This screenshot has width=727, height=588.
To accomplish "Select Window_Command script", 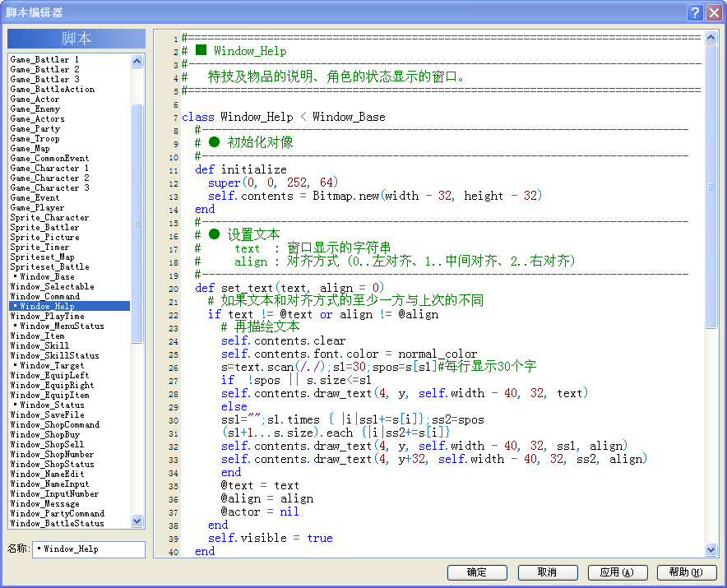I will pos(70,296).
